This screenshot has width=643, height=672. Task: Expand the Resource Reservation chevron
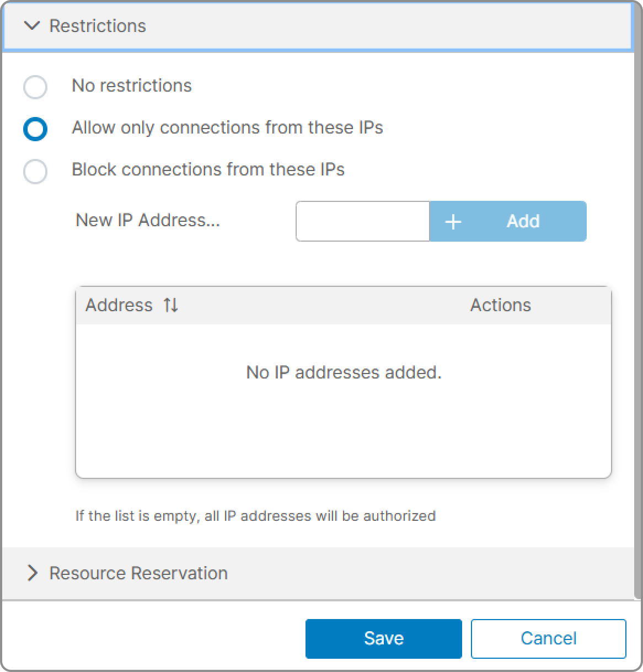33,573
